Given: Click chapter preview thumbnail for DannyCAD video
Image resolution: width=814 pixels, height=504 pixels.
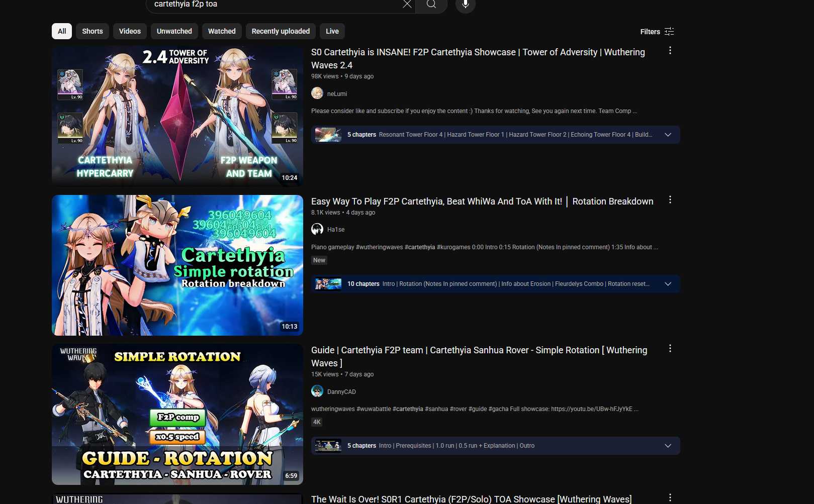Looking at the screenshot, I should pos(328,446).
